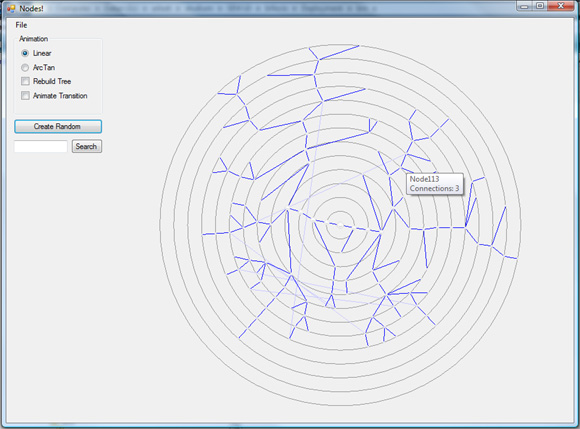Click the Connections: 3 text in tooltip
This screenshot has width=580, height=429.
(x=434, y=188)
